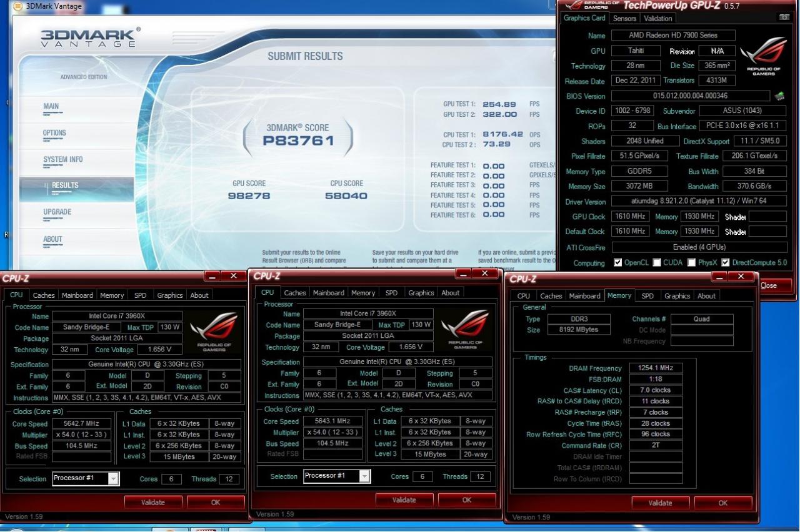The width and height of the screenshot is (800, 532).
Task: Open About tab in left CPU-Z window
Action: click(199, 295)
